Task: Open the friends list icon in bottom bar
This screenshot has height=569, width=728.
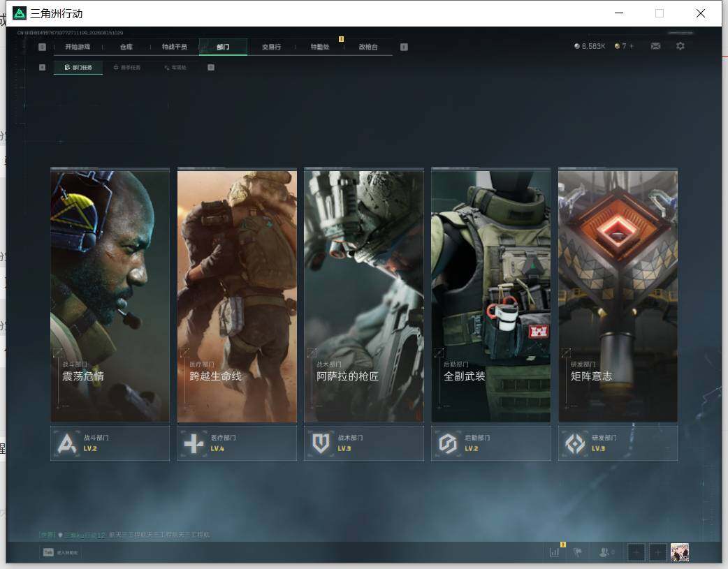Action: click(x=604, y=552)
